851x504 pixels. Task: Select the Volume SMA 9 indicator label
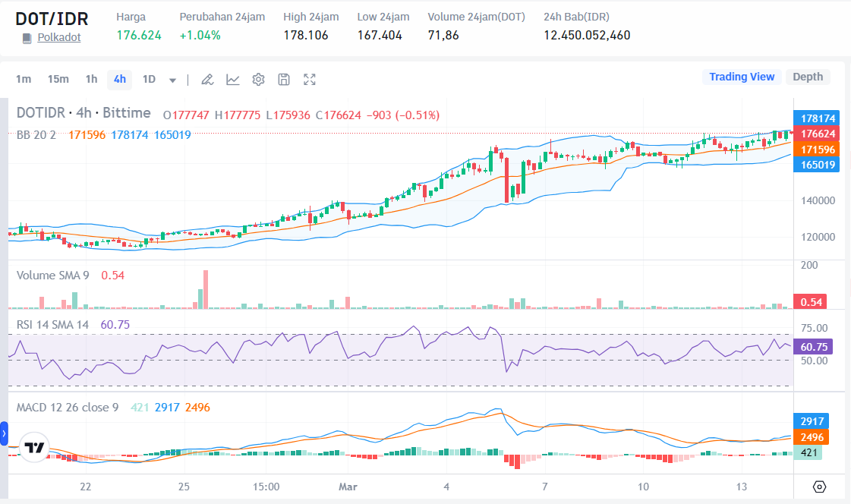pyautogui.click(x=52, y=275)
